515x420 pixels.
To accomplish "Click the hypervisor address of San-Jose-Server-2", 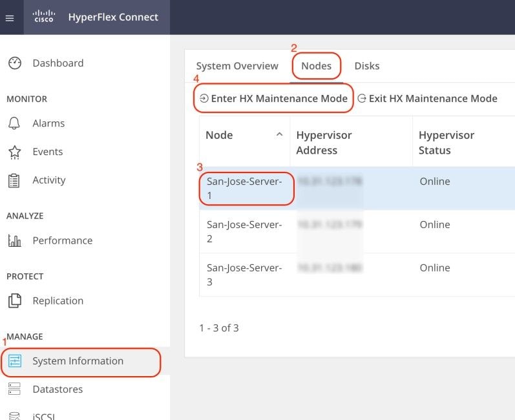I will (x=330, y=225).
